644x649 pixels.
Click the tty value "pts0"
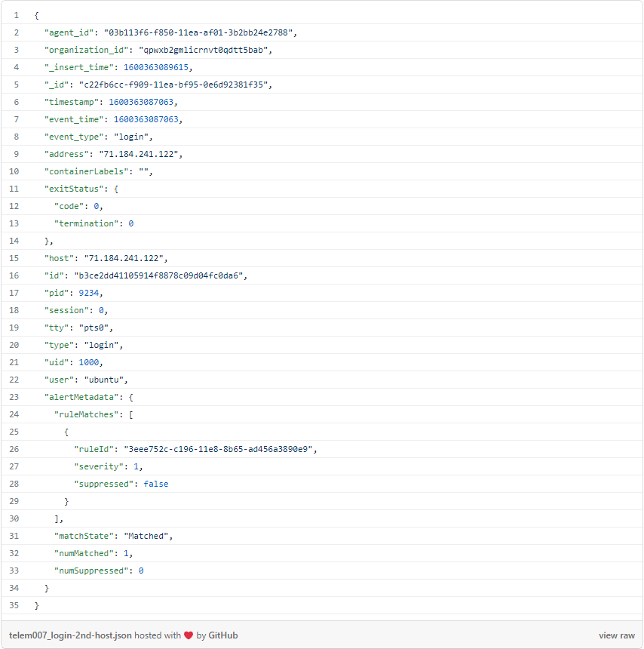(94, 328)
